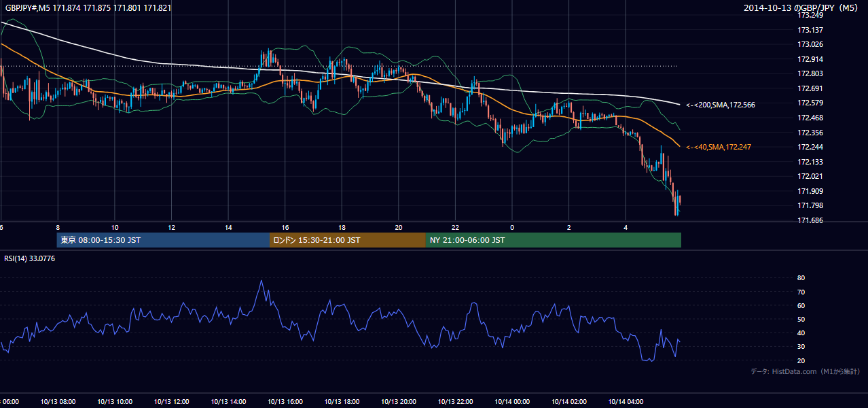Select the 東京 08:00-15:30 JST session bar

tap(163, 240)
